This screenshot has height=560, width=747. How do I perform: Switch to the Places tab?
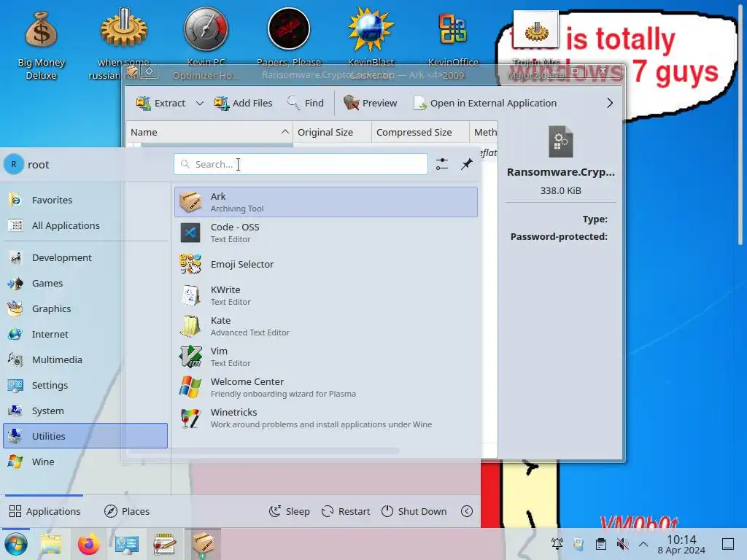(127, 511)
